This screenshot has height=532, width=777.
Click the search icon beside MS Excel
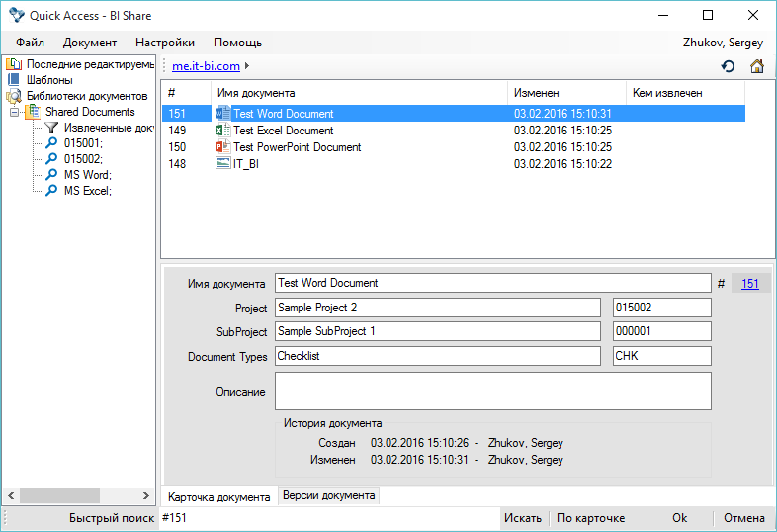[x=51, y=191]
